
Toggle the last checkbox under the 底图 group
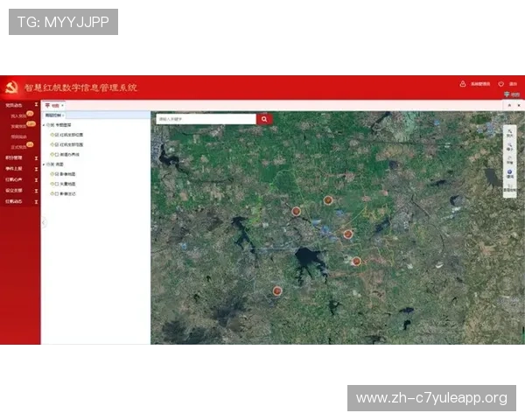point(56,193)
